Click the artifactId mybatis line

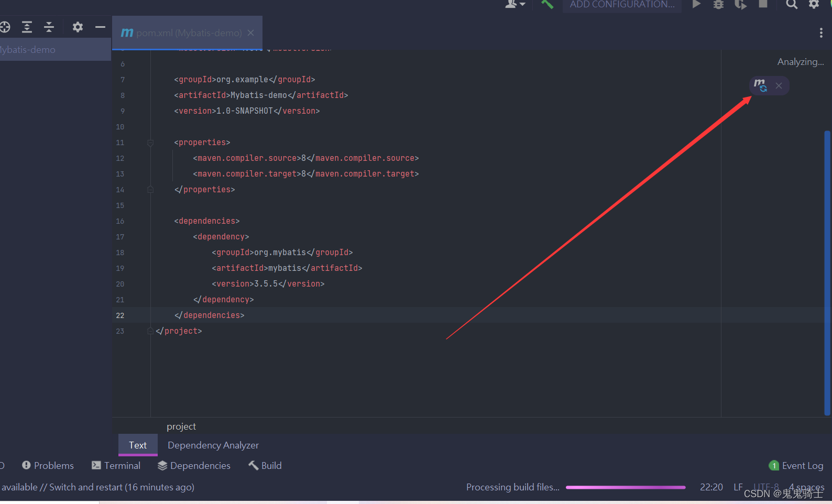[287, 268]
